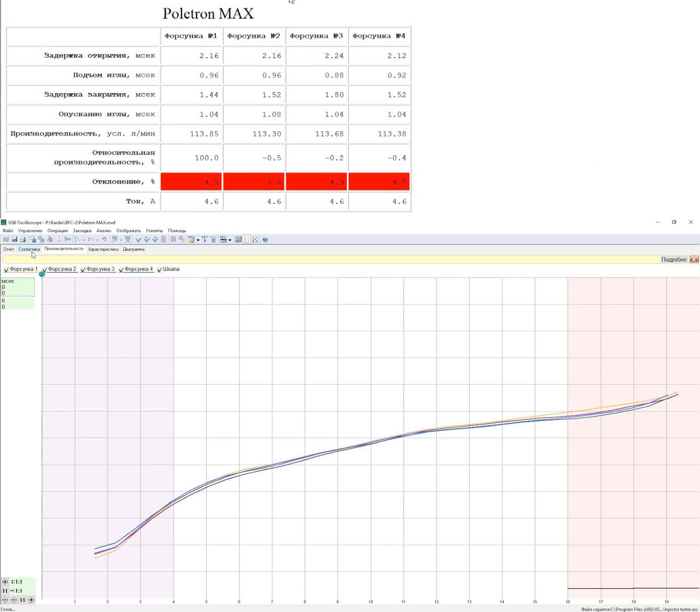Image resolution: width=700 pixels, height=612 pixels.
Task: Click the bottom-row plus zoom icon
Action: 31,600
